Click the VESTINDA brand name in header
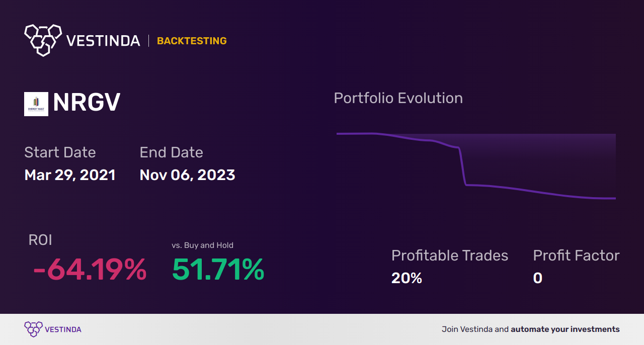644x345 pixels. (x=103, y=41)
